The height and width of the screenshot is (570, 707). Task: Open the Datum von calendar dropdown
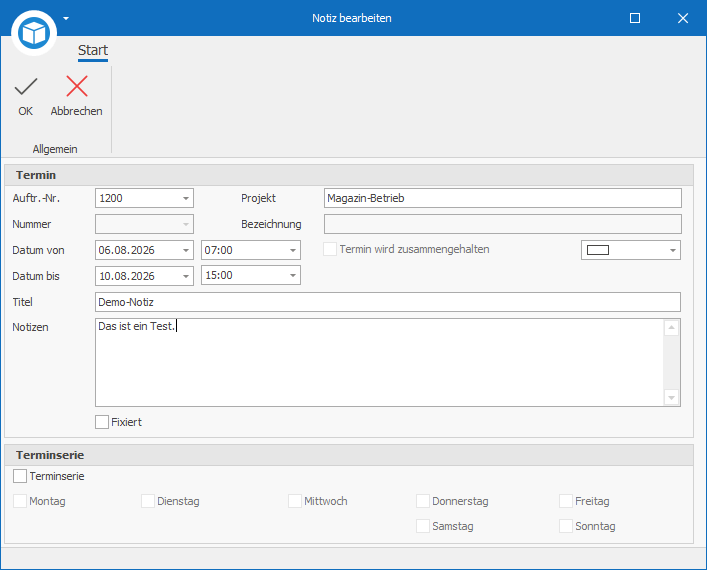(186, 250)
